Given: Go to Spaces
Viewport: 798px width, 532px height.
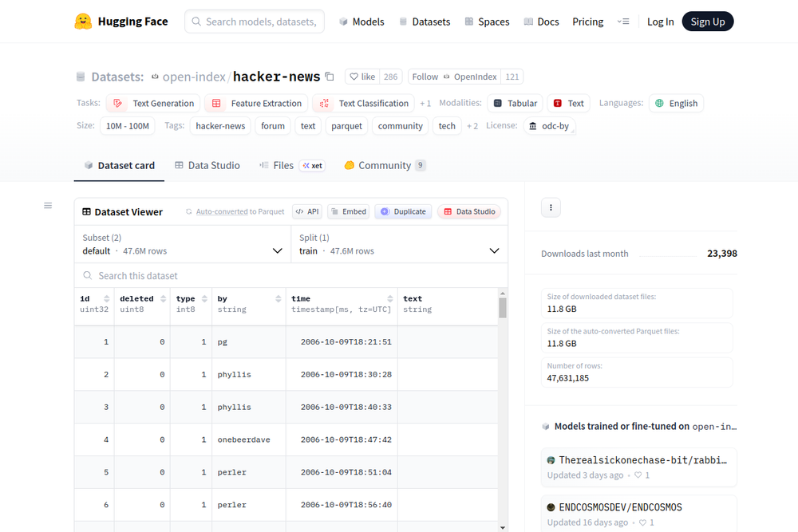Looking at the screenshot, I should pyautogui.click(x=487, y=22).
